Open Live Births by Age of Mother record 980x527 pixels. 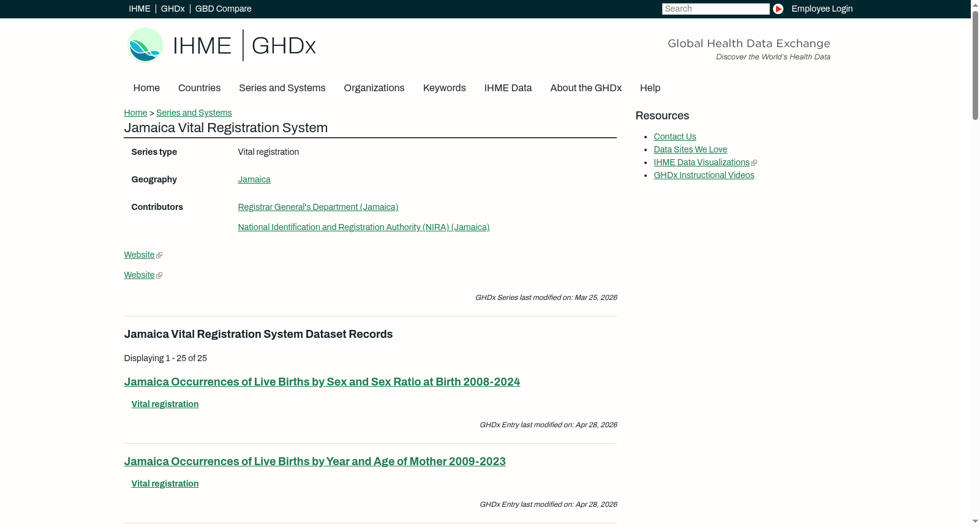pos(315,462)
